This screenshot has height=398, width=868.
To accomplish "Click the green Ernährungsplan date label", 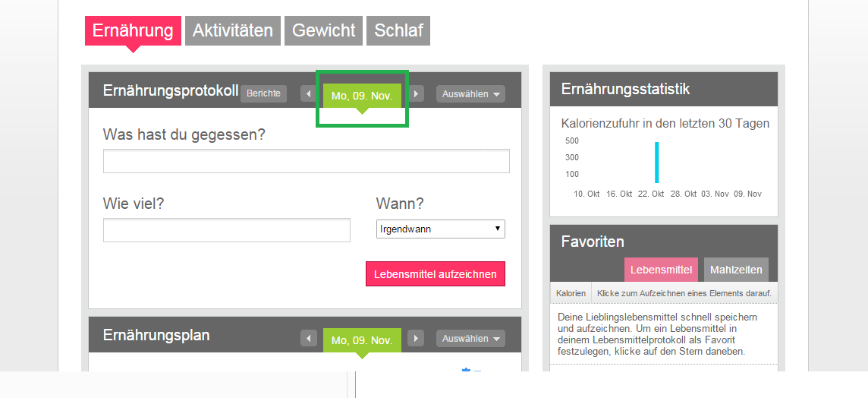I will tap(362, 340).
